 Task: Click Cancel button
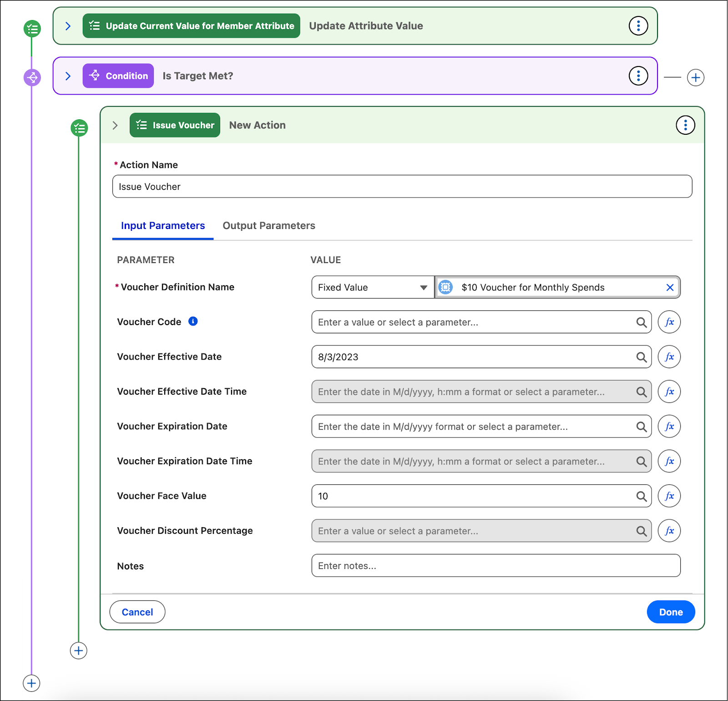click(x=137, y=612)
